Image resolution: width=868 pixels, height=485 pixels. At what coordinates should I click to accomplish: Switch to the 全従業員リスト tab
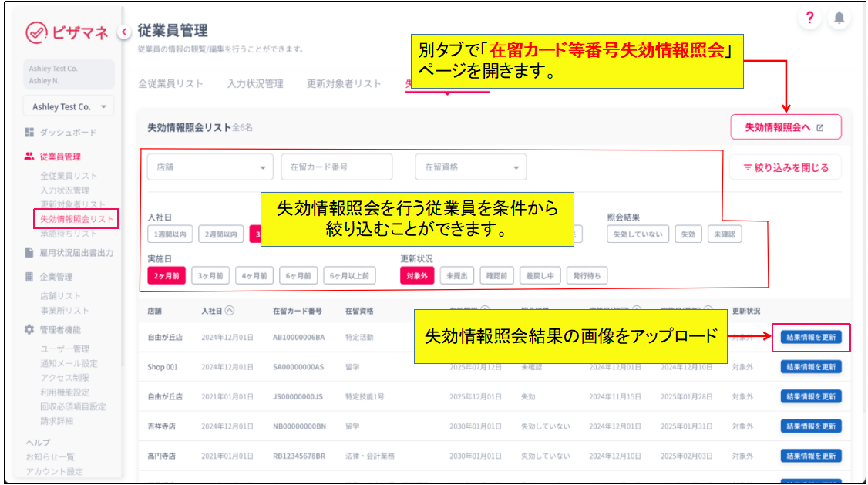pyautogui.click(x=170, y=83)
